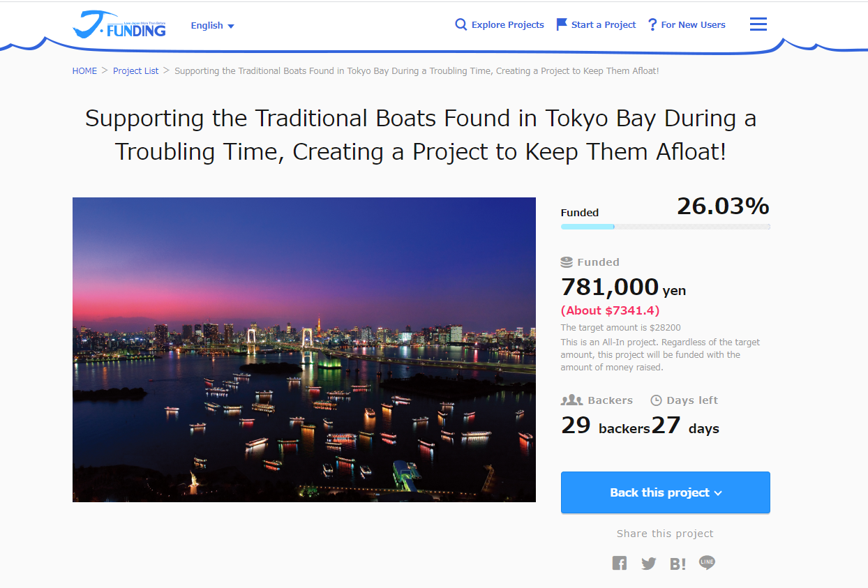The width and height of the screenshot is (868, 588).
Task: Click the For New Users question icon
Action: coord(652,24)
